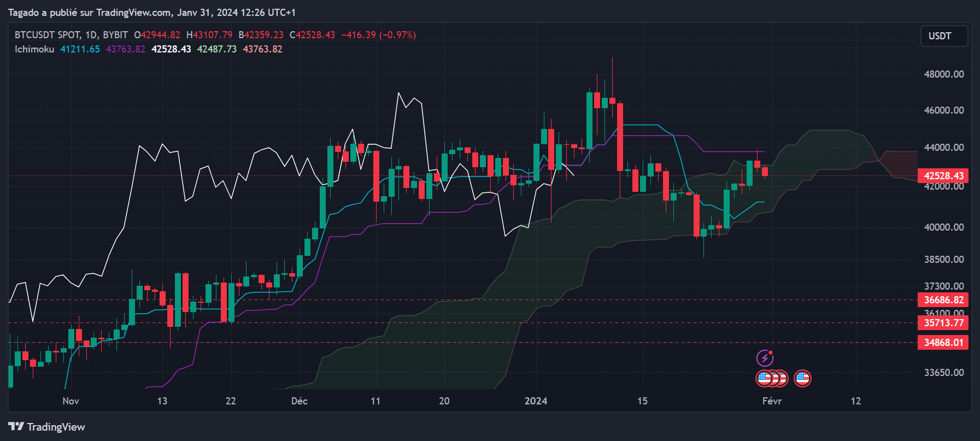Image resolution: width=980 pixels, height=441 pixels.
Task: Click the close value C42528.43 in the header
Action: click(x=313, y=35)
